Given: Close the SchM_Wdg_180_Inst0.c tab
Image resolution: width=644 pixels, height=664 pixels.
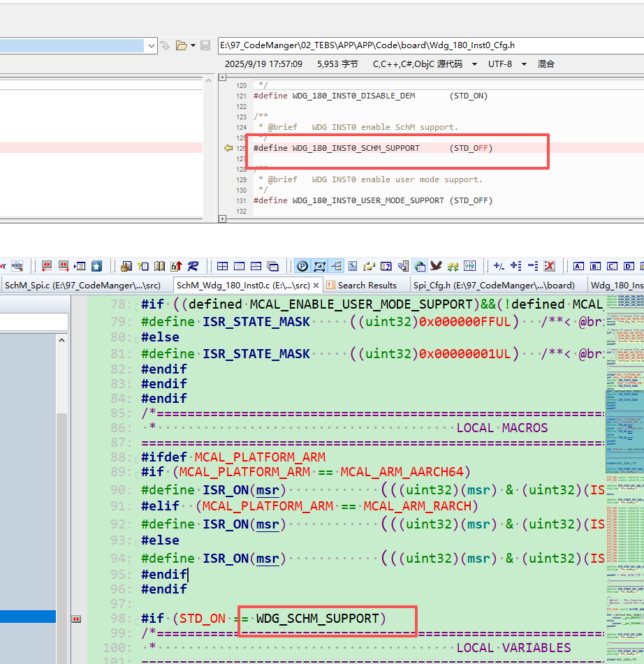Looking at the screenshot, I should point(316,285).
